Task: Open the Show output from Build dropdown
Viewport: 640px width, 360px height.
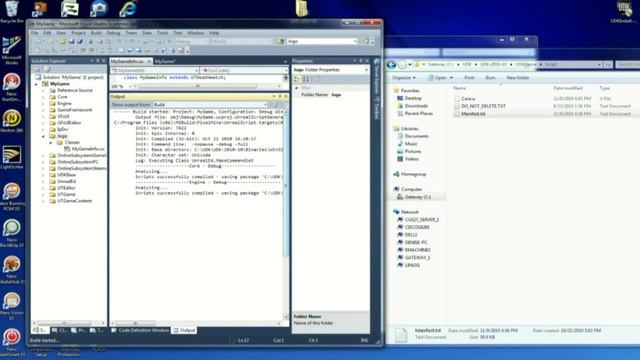Action: (210, 104)
